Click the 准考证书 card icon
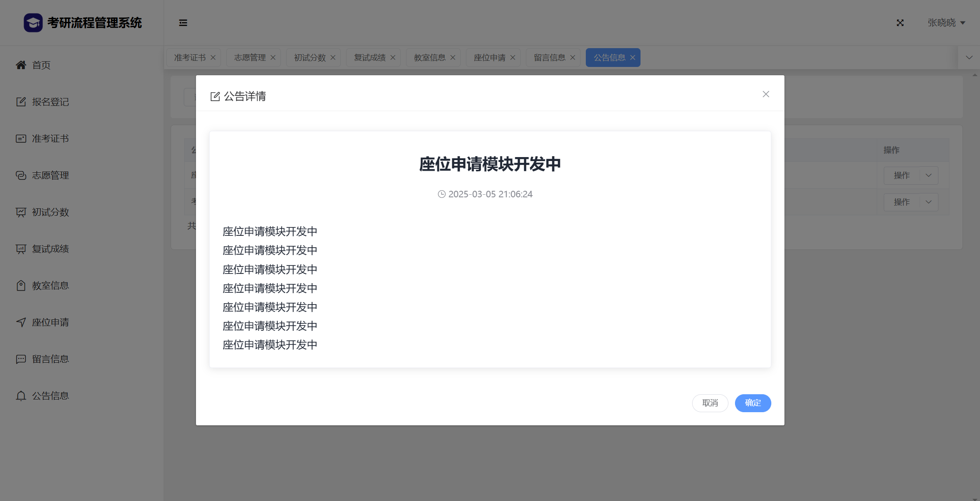The width and height of the screenshot is (980, 501). (x=21, y=139)
